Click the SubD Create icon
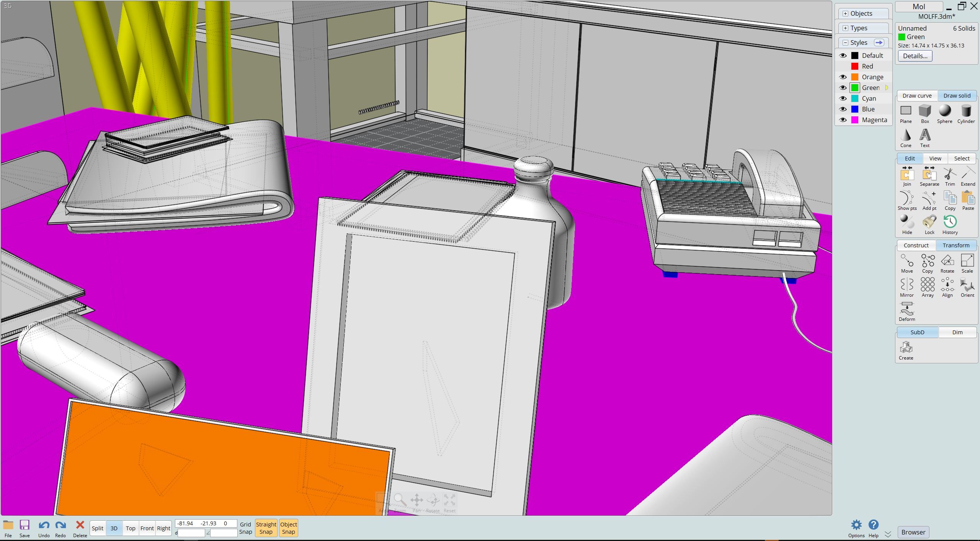 point(906,350)
